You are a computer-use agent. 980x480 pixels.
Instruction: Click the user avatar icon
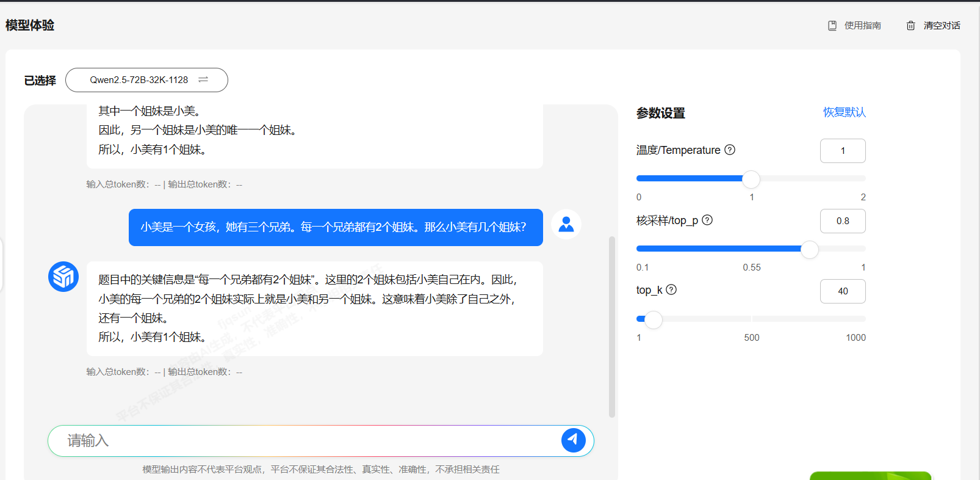[566, 224]
